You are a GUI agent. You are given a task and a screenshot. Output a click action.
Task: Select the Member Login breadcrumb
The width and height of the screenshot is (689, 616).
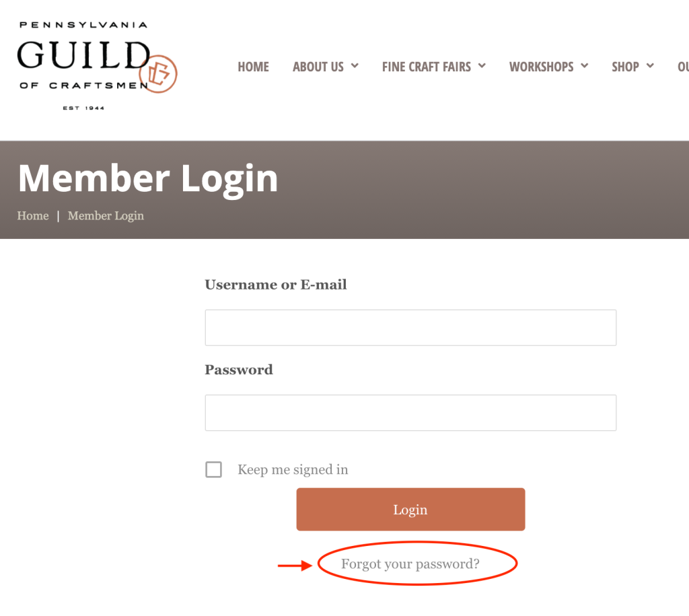coord(106,216)
